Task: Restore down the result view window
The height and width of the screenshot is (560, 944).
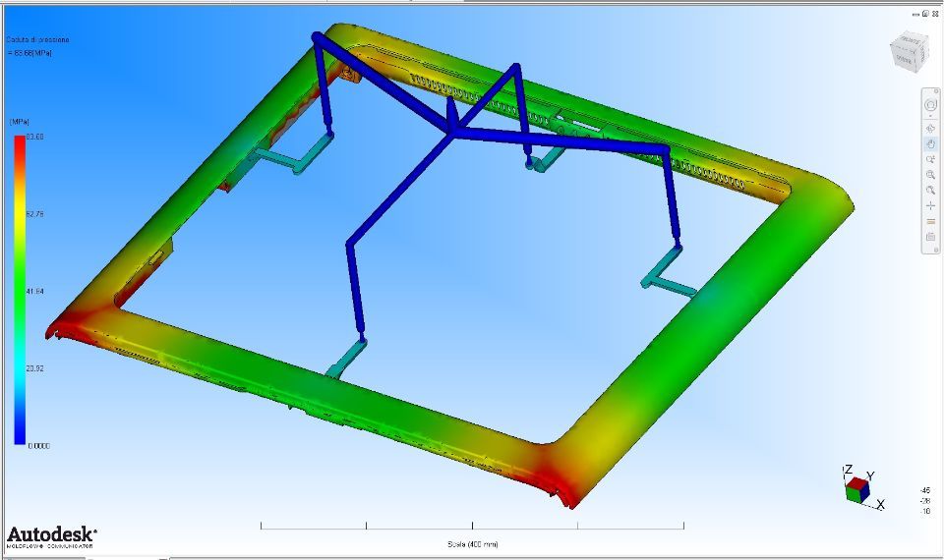Action: click(x=925, y=13)
